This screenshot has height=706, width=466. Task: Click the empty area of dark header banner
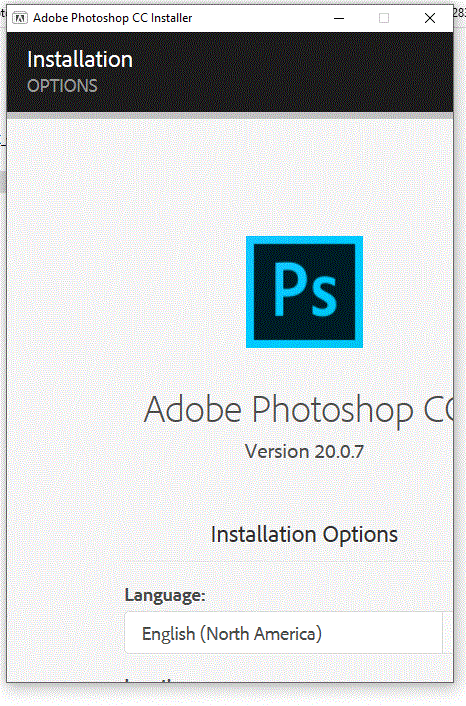(293, 72)
